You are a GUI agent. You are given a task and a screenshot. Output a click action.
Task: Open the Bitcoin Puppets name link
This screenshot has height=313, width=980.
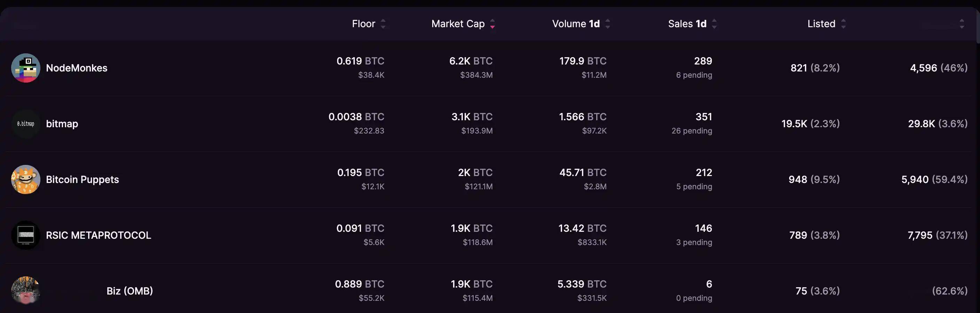(82, 180)
